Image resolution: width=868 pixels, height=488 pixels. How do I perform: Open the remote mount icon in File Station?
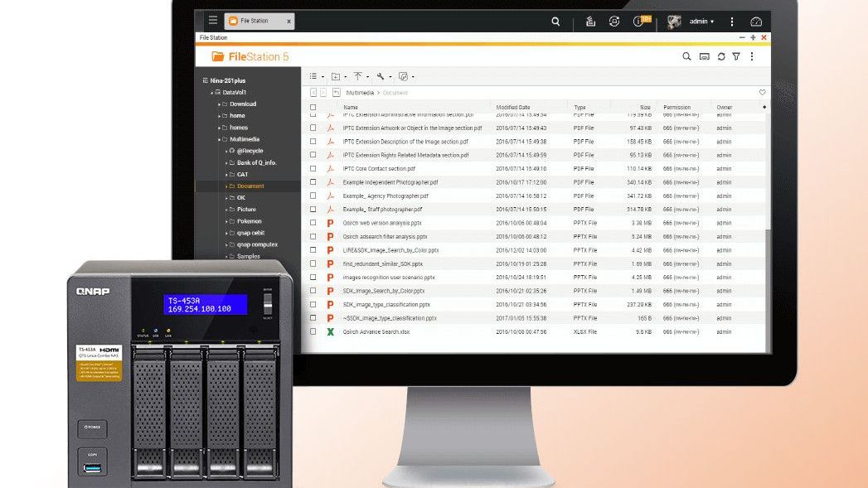(704, 56)
